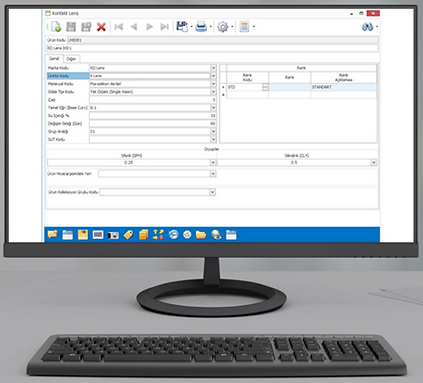The width and height of the screenshot is (423, 383).
Task: Expand the gear icon's dropdown arrow
Action: tap(232, 27)
